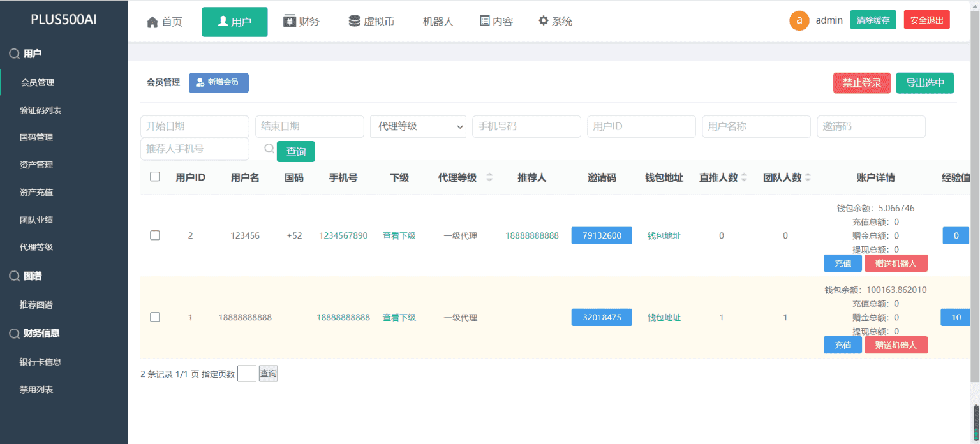The height and width of the screenshot is (444, 980).
Task: Click the gear icon beside 系统
Action: [x=544, y=21]
